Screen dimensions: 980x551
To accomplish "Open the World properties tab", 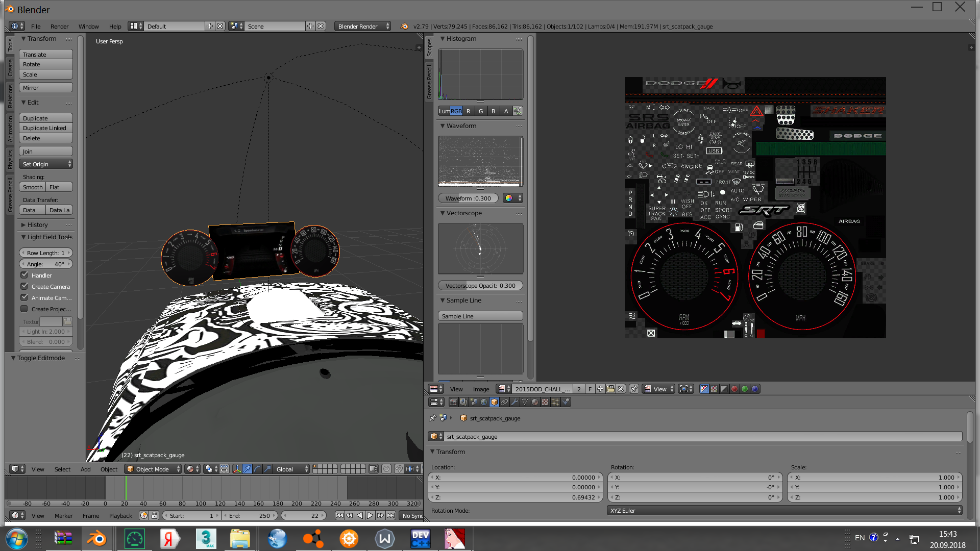I will pos(484,402).
